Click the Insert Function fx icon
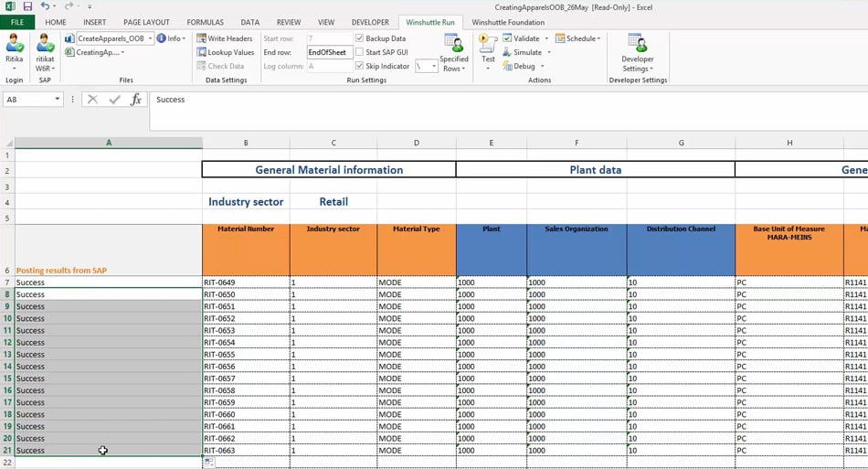This screenshot has width=868, height=469. tap(135, 100)
